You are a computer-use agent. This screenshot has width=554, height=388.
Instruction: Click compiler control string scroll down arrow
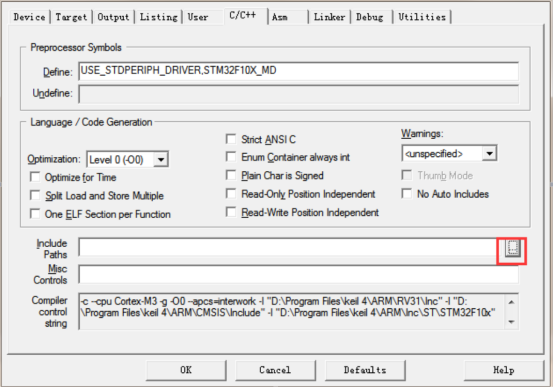point(511,322)
